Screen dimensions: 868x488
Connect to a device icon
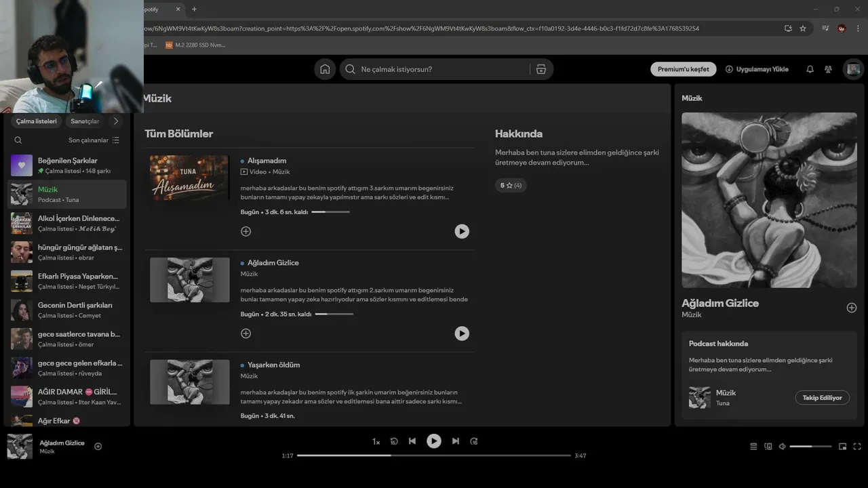point(768,447)
